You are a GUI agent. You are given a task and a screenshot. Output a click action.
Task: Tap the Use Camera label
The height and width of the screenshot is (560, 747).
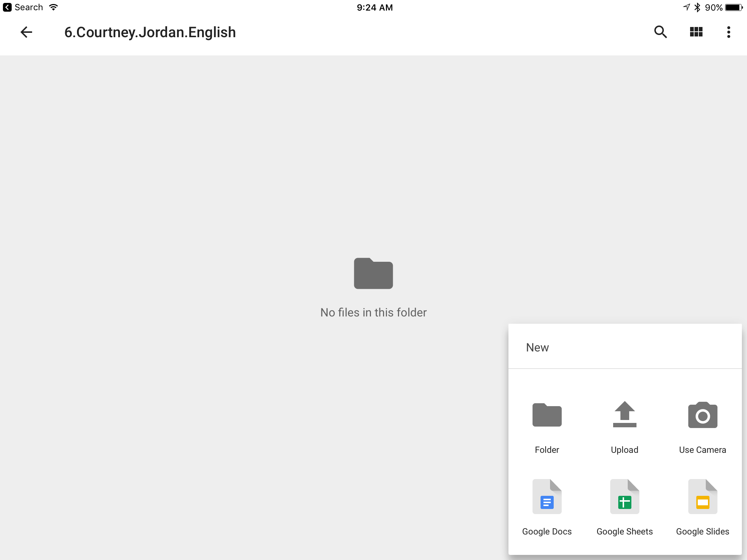[x=703, y=450]
